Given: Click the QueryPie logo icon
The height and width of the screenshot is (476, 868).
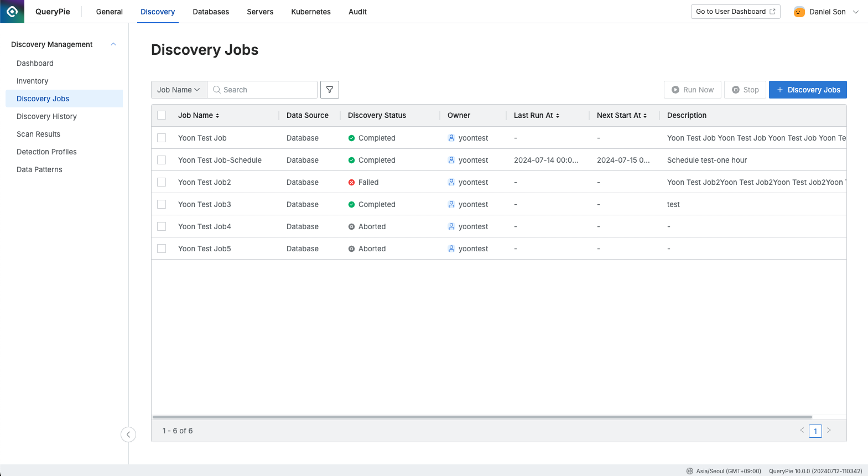Looking at the screenshot, I should click(x=12, y=12).
